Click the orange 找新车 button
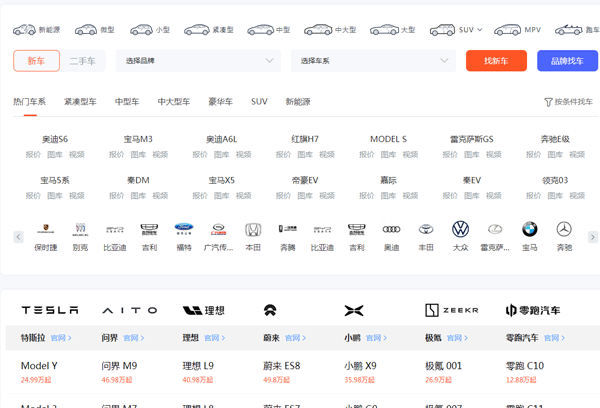Viewport: 600px width, 408px height. click(496, 61)
